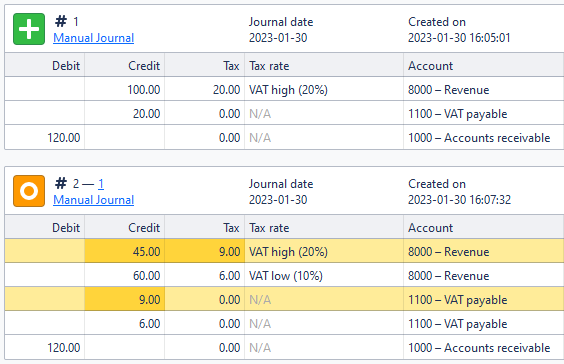564x364 pixels.
Task: Select the highlighted 45.00 credit cell
Action: pyautogui.click(x=124, y=251)
